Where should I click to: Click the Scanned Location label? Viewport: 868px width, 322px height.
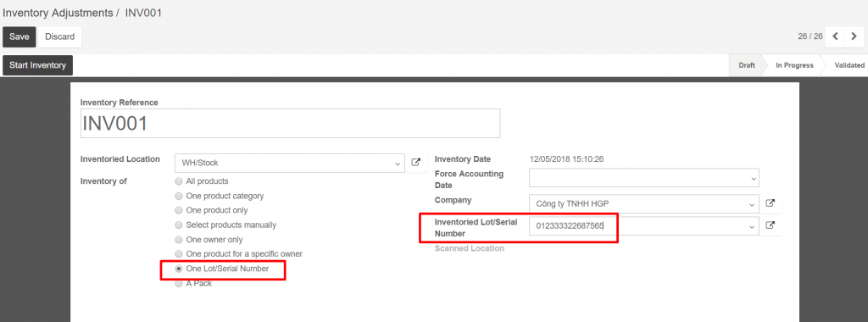point(470,248)
